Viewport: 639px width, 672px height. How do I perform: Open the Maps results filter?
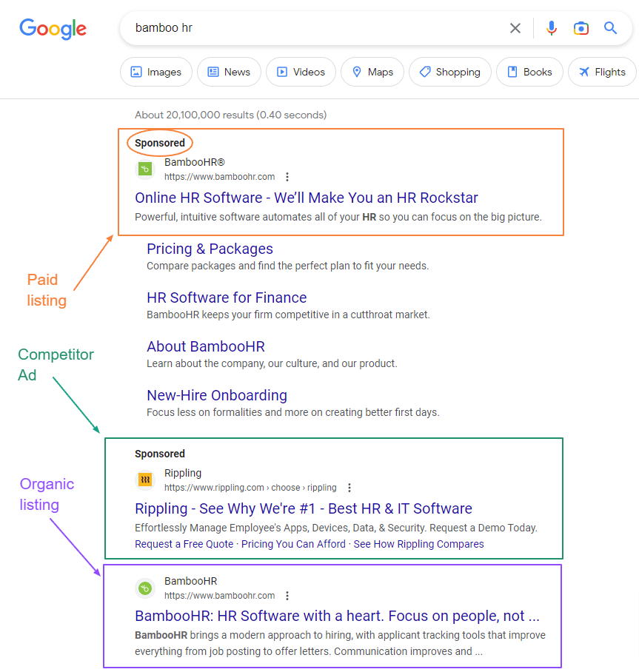(372, 72)
